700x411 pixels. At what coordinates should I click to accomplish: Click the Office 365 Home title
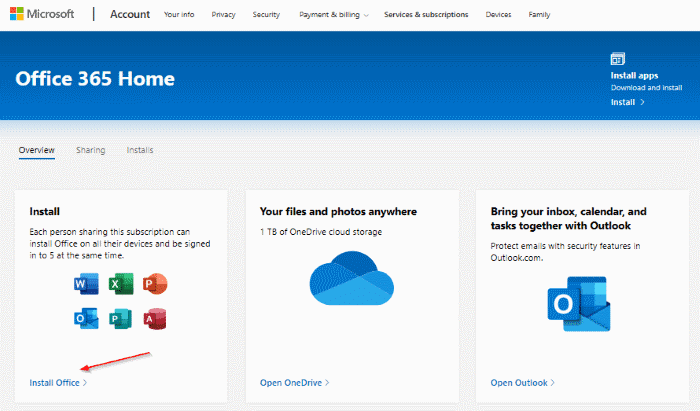tap(95, 79)
